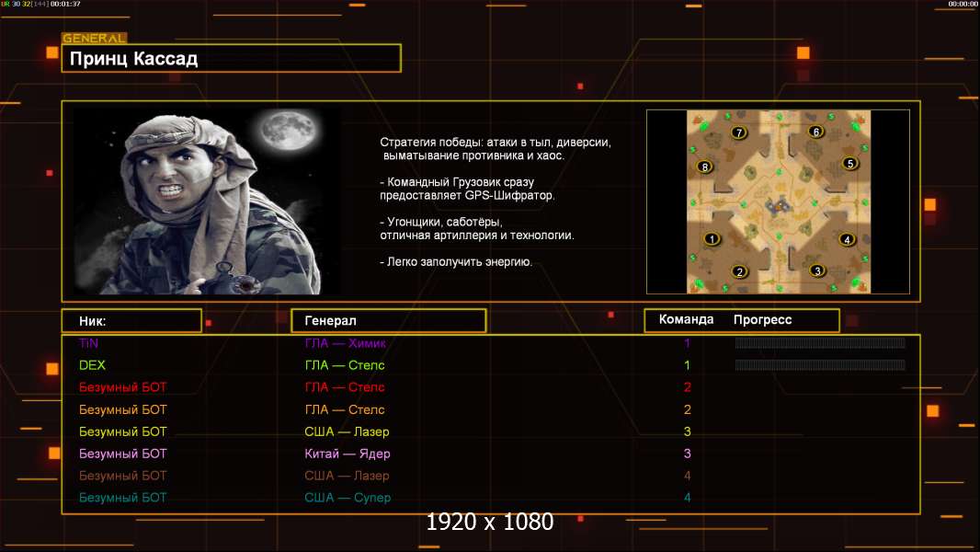Viewport: 980px width, 552px height.
Task: Select the Ник column header
Action: point(131,321)
